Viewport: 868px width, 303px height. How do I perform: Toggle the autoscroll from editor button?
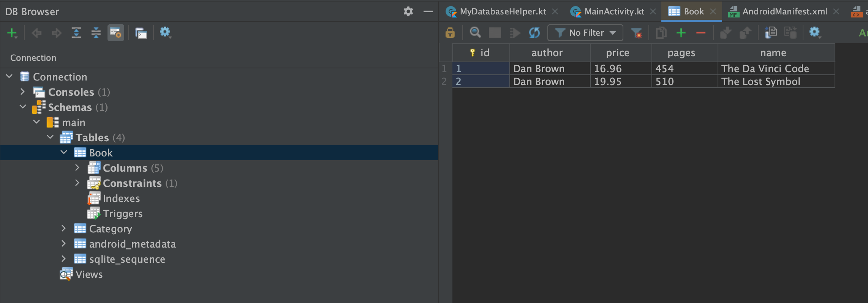click(x=116, y=33)
